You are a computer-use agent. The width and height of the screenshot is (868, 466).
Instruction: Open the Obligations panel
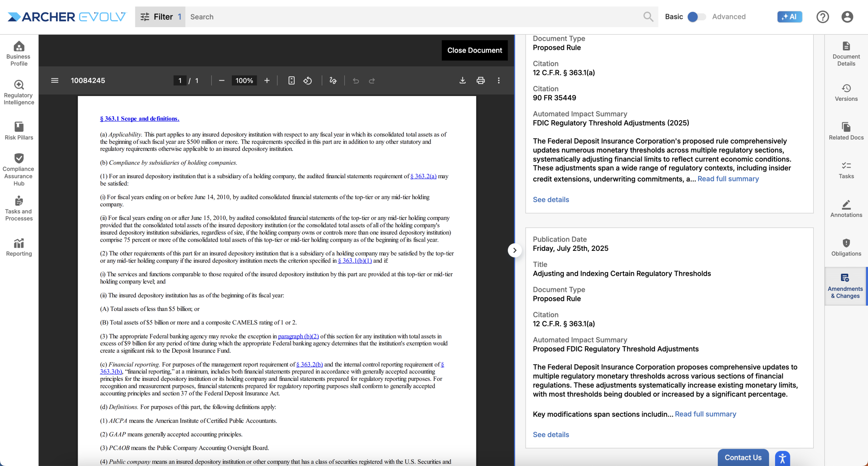846,247
